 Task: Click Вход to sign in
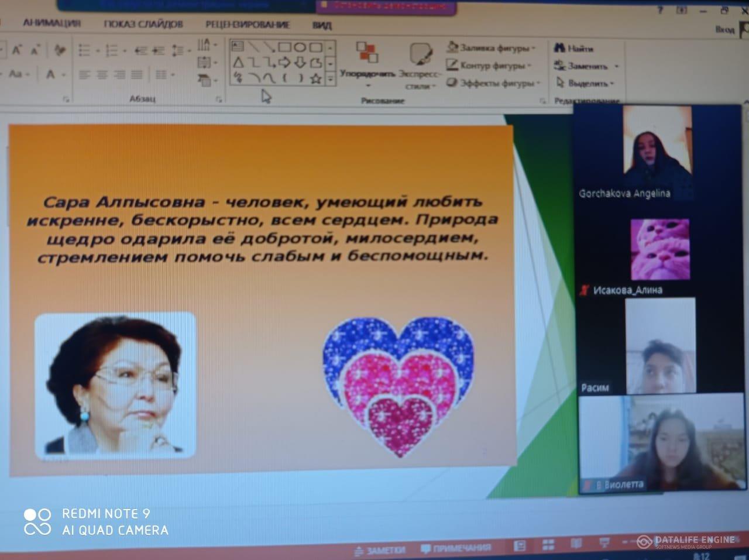click(724, 29)
